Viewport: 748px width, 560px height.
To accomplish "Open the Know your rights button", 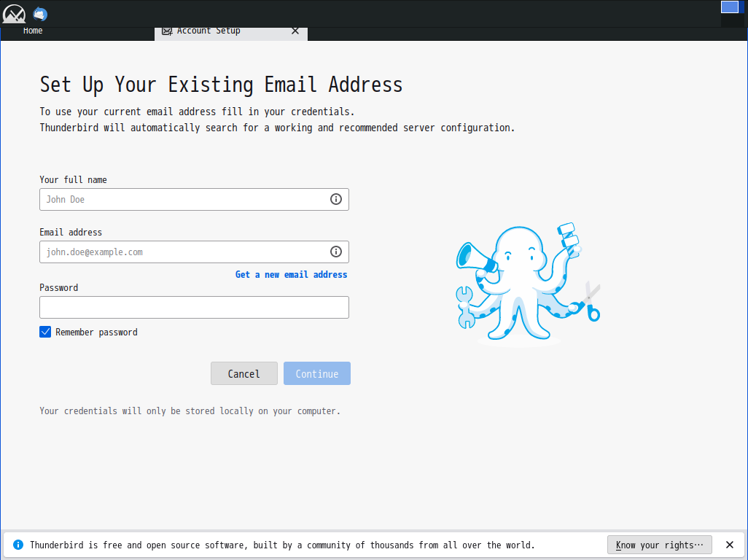I will tap(659, 545).
